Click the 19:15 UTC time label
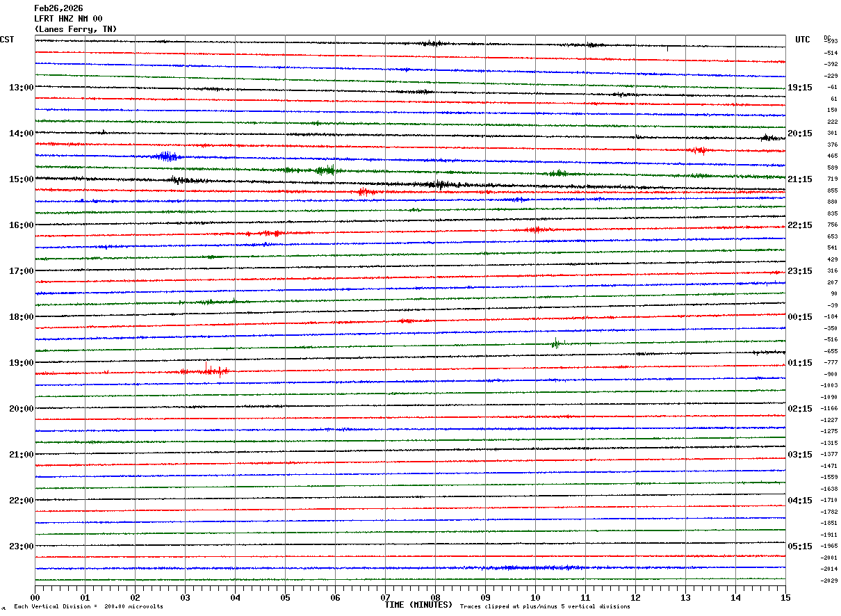The width and height of the screenshot is (841, 616). [x=799, y=88]
